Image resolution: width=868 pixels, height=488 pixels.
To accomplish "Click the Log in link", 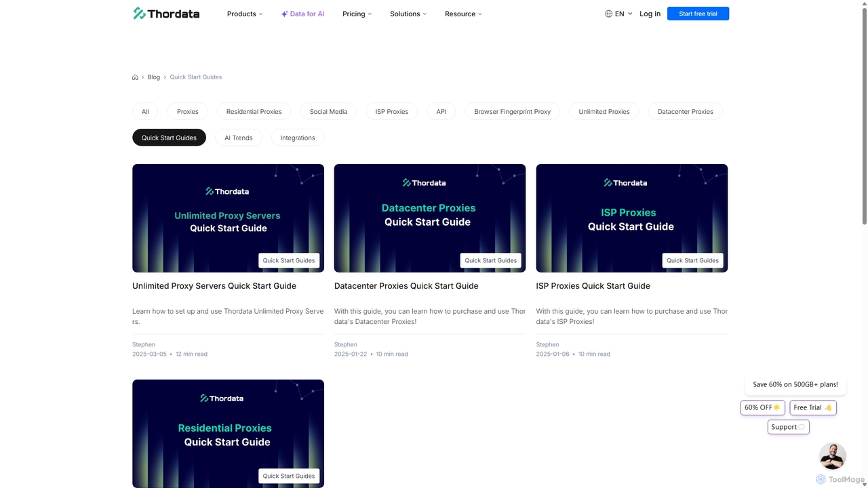I will pos(650,14).
